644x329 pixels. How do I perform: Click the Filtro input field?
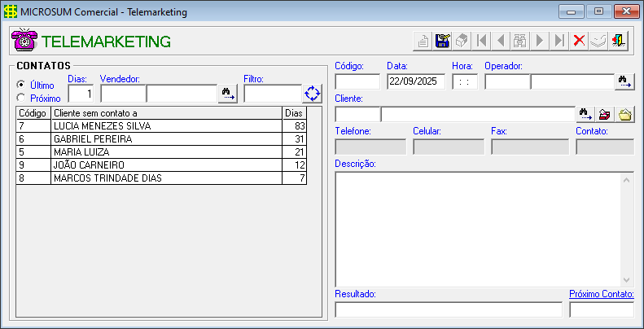click(x=271, y=94)
